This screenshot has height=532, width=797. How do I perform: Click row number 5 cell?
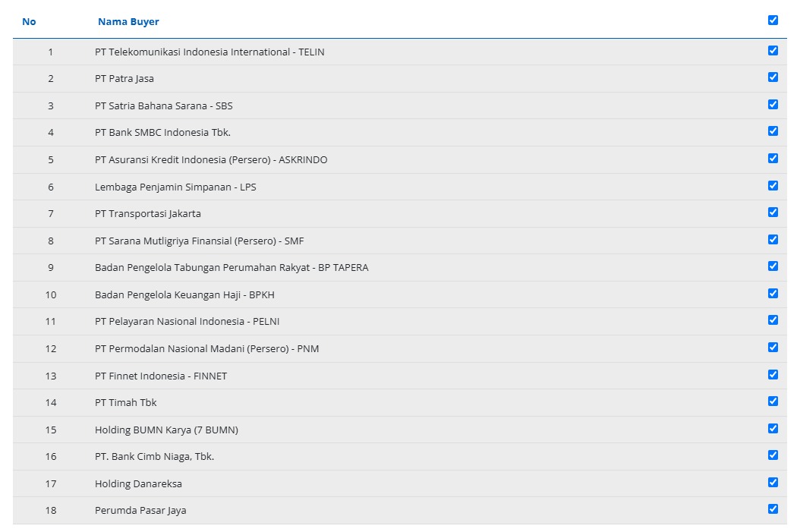tap(51, 160)
